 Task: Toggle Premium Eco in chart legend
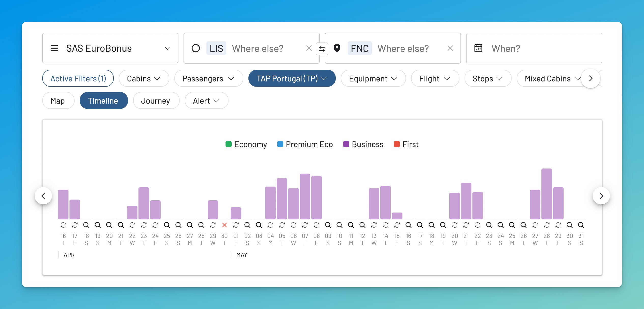click(x=305, y=144)
